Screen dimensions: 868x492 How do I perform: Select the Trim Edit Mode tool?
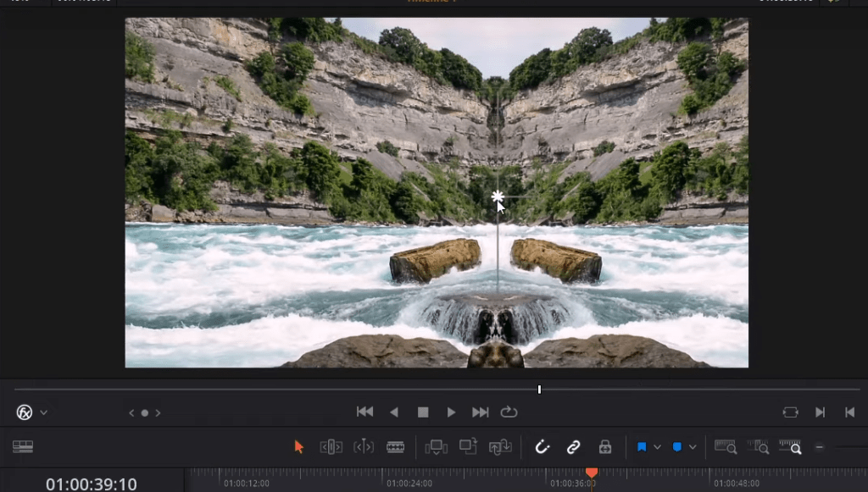pos(331,446)
